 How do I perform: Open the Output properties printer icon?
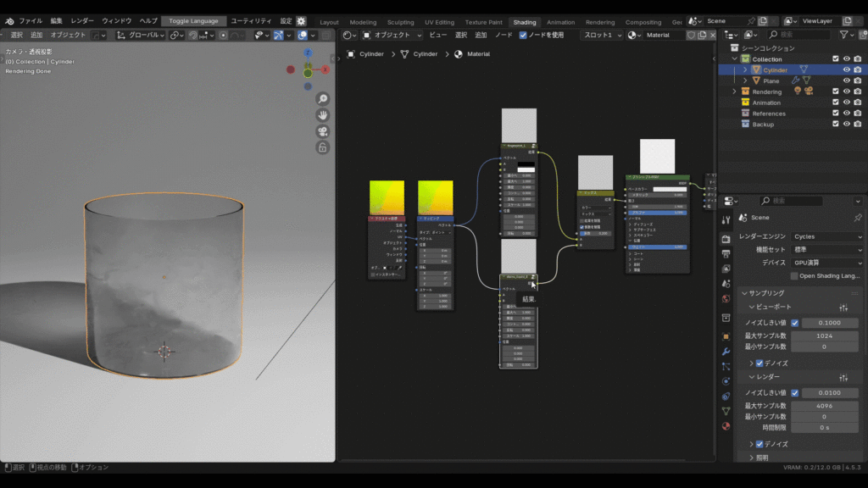726,253
